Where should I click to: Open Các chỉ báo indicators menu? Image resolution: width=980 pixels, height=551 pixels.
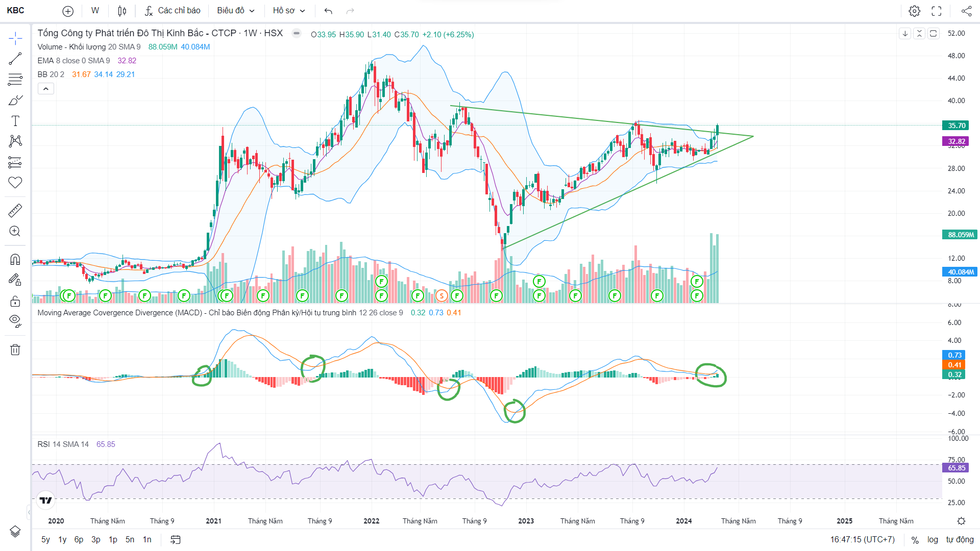[173, 11]
